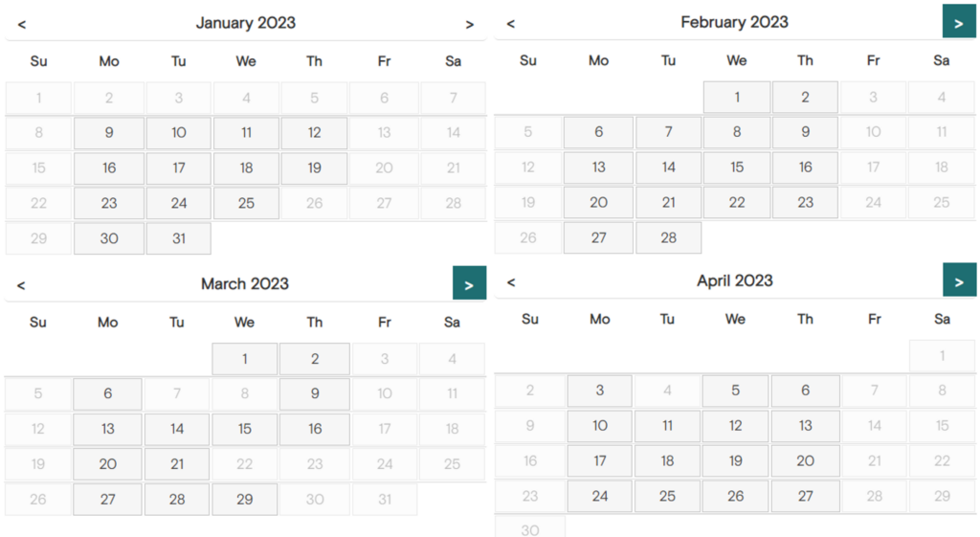Select January 31 date cell
This screenshot has width=980, height=537.
pos(179,238)
